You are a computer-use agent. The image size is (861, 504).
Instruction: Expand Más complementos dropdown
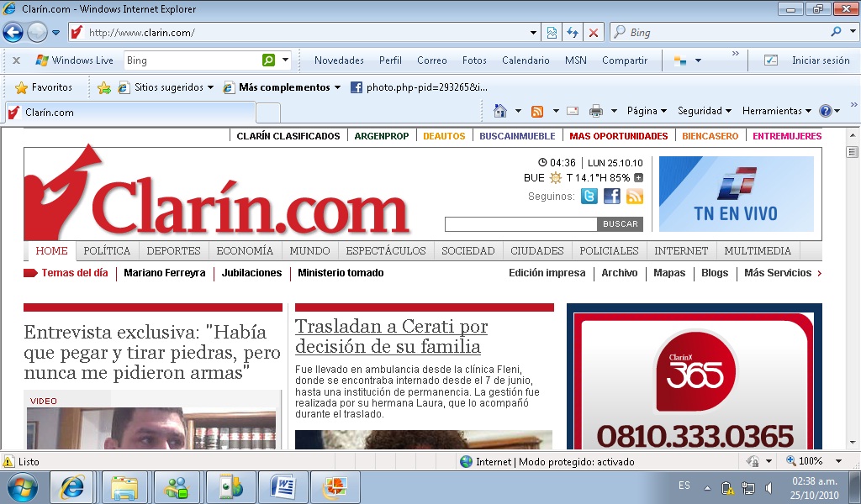click(x=337, y=87)
